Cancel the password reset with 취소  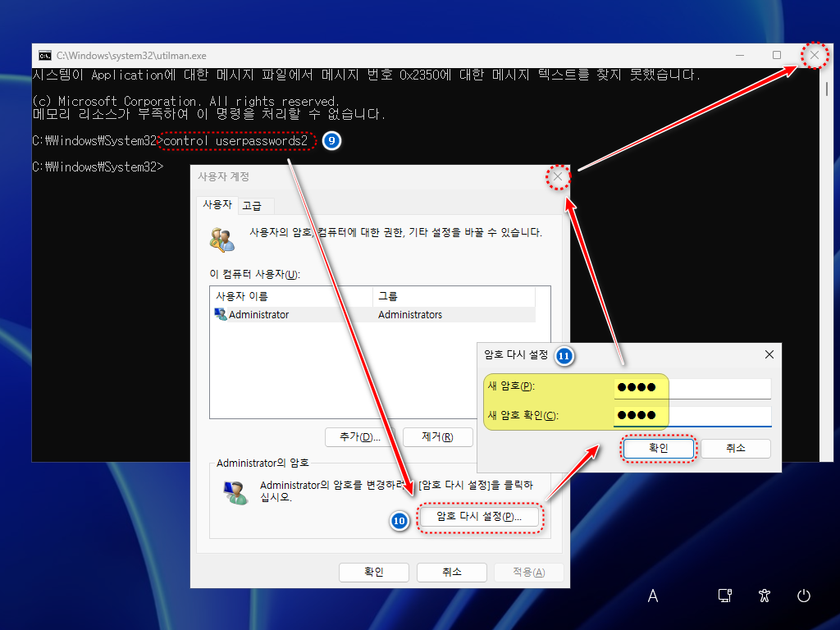click(x=736, y=449)
